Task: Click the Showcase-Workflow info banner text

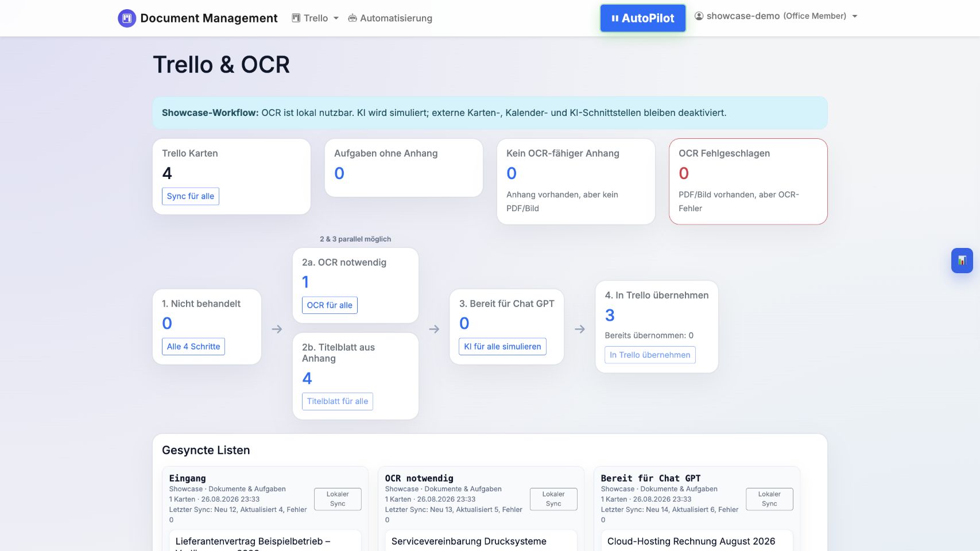Action: 444,113
